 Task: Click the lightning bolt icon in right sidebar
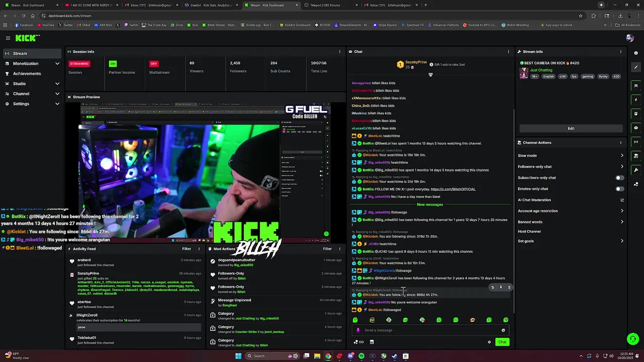pos(636,100)
